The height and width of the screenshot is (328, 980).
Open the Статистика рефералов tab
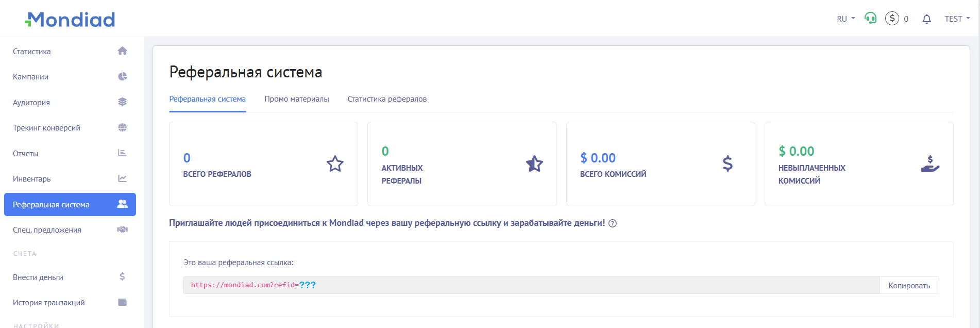pos(387,99)
